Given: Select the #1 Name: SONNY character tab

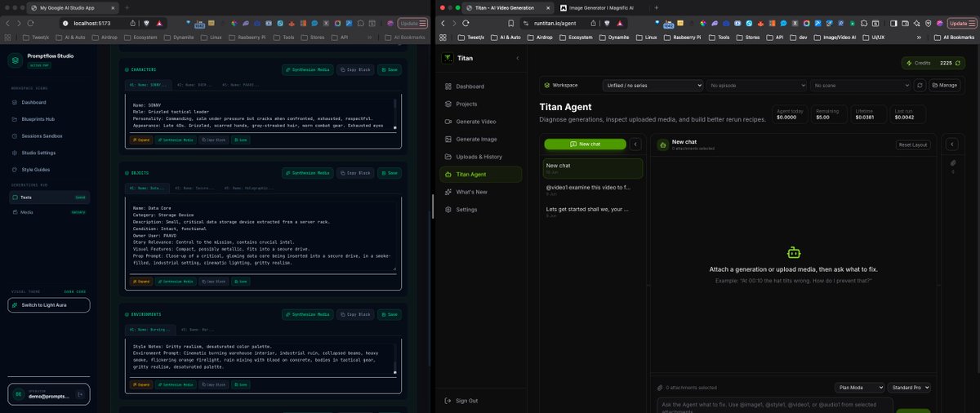Looking at the screenshot, I should point(149,85).
